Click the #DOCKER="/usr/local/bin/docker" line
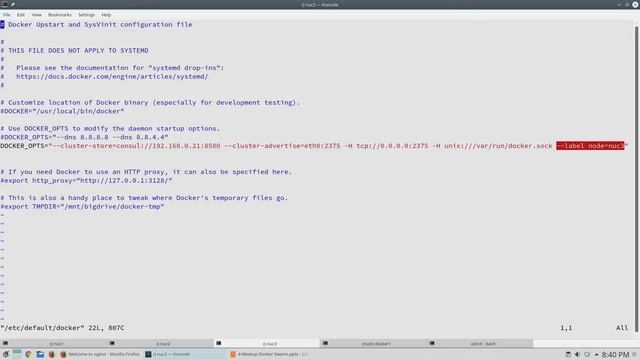This screenshot has height=360, width=640. click(x=62, y=111)
